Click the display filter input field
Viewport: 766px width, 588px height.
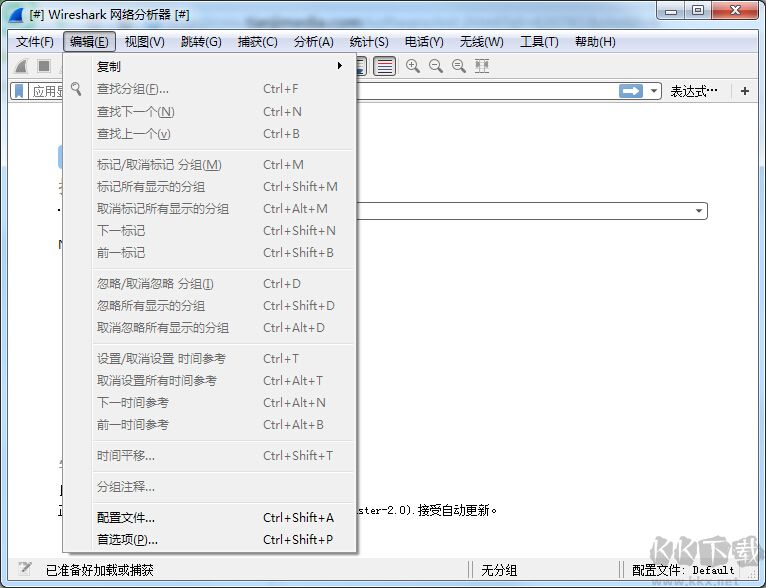click(486, 91)
